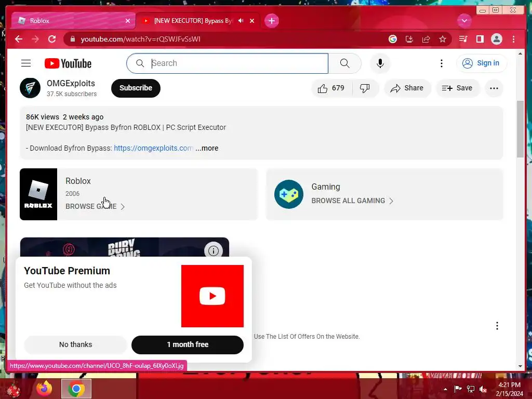Image resolution: width=532 pixels, height=399 pixels.
Task: Click the browser forward arrow
Action: tap(35, 39)
